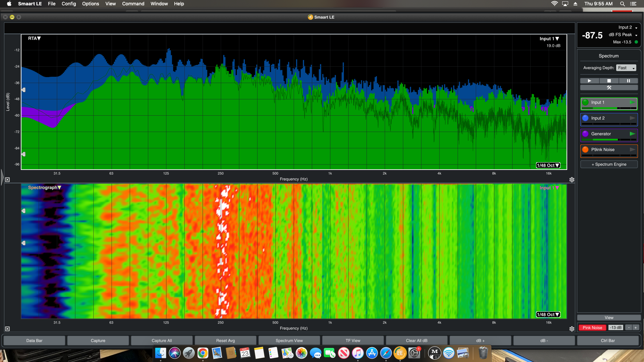
Task: Pause measurement with the pause button
Action: coord(628,81)
